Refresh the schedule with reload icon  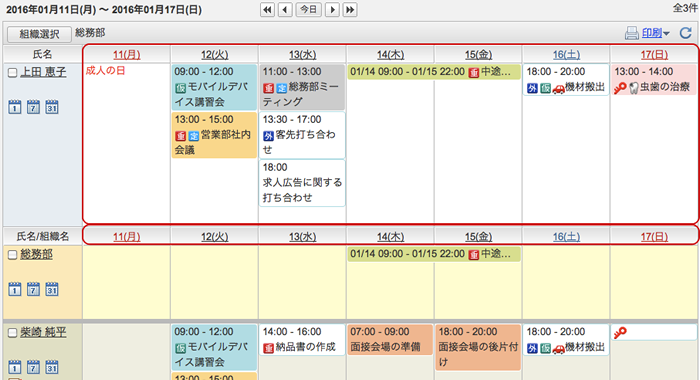[686, 33]
